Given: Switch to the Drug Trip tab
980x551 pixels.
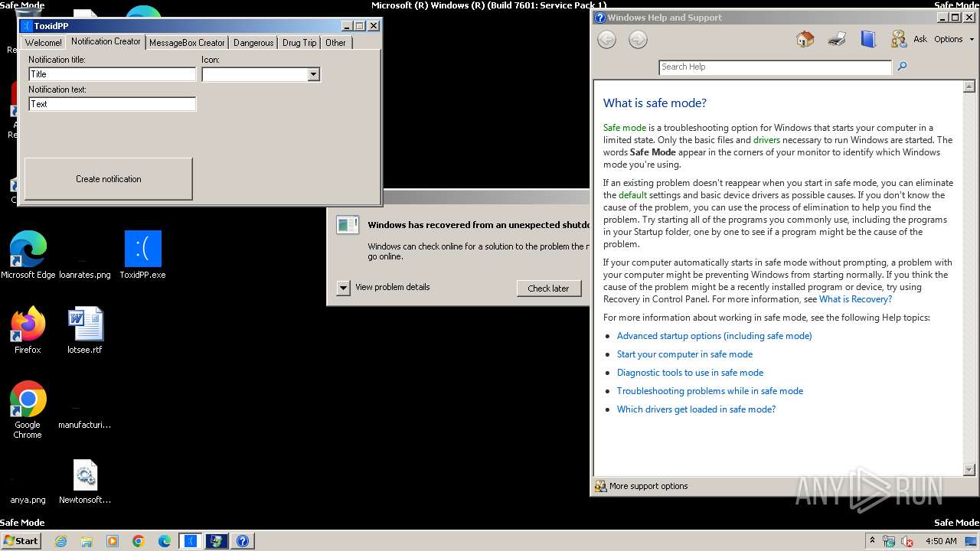Looking at the screenshot, I should click(299, 43).
